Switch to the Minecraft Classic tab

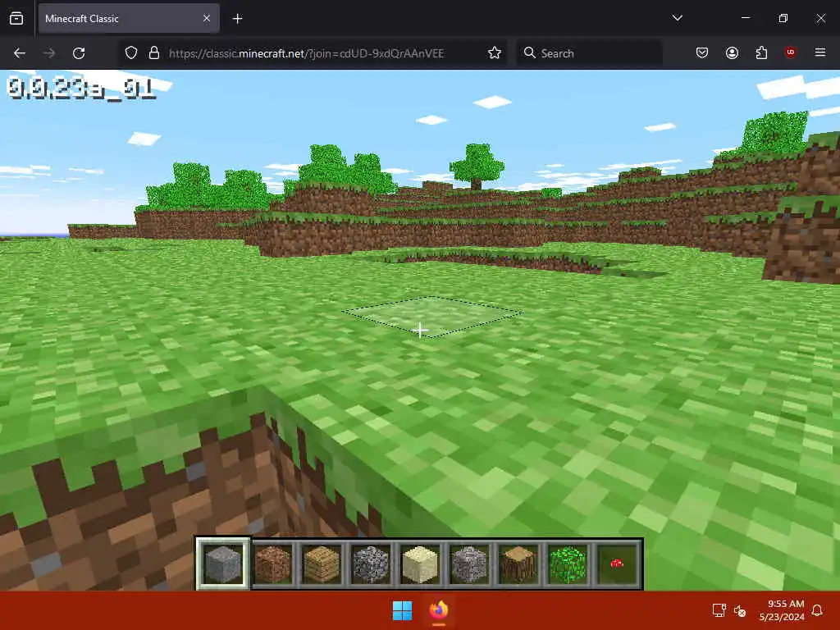click(129, 18)
